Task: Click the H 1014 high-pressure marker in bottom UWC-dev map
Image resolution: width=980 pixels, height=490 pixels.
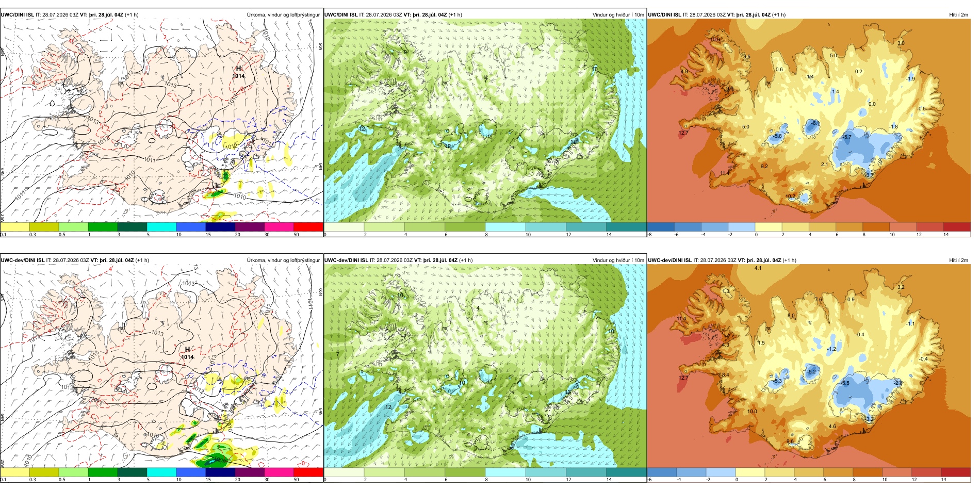Action: point(187,353)
